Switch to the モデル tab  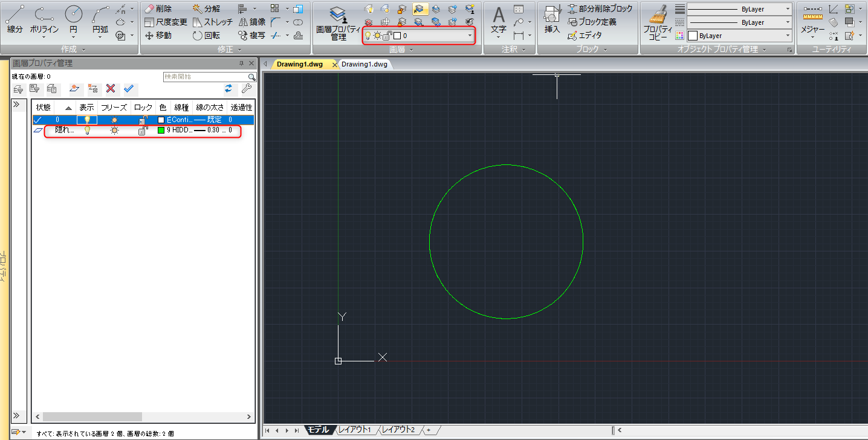pos(319,430)
